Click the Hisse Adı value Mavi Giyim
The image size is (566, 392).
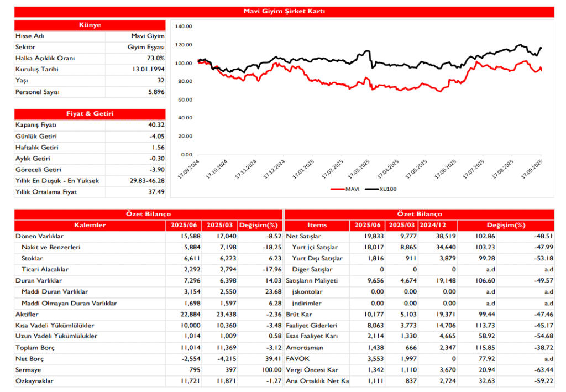click(147, 36)
